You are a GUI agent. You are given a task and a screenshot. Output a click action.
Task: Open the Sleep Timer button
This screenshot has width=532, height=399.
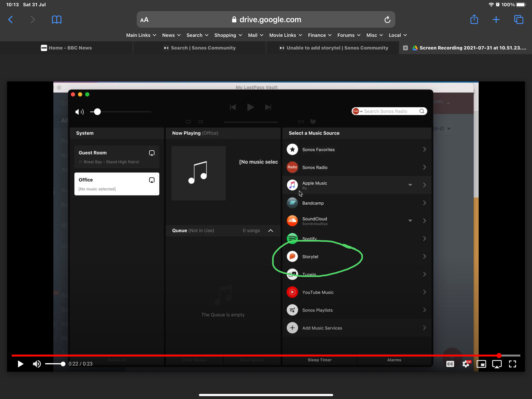pos(319,360)
